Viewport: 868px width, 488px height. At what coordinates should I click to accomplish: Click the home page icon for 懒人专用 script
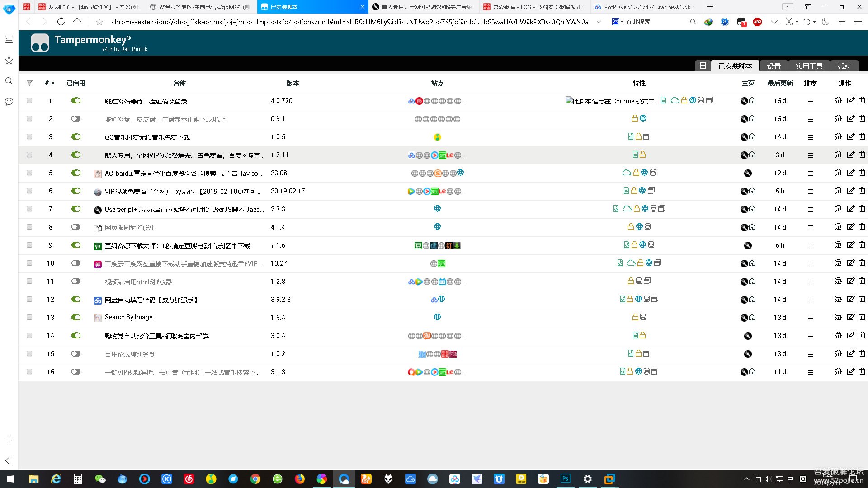752,155
